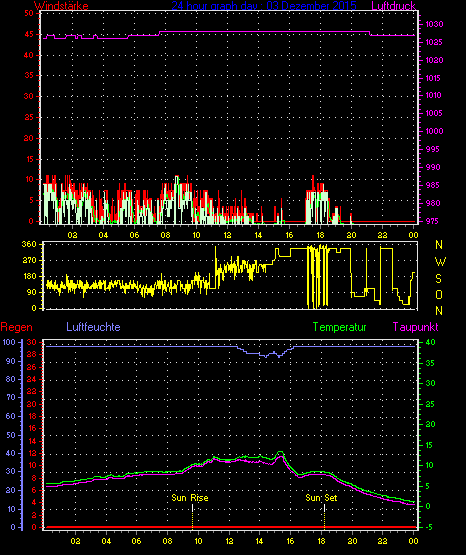
Task: Click 980 on the Luftdruck axis
Action: click(432, 203)
